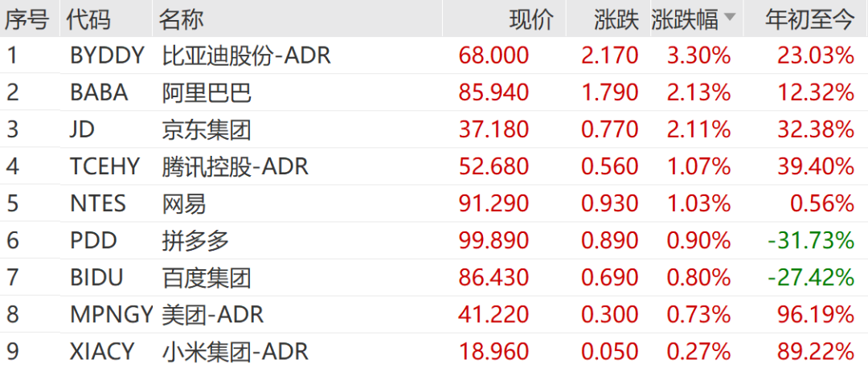Click the 名称 column header
The height and width of the screenshot is (368, 868).
point(181,19)
